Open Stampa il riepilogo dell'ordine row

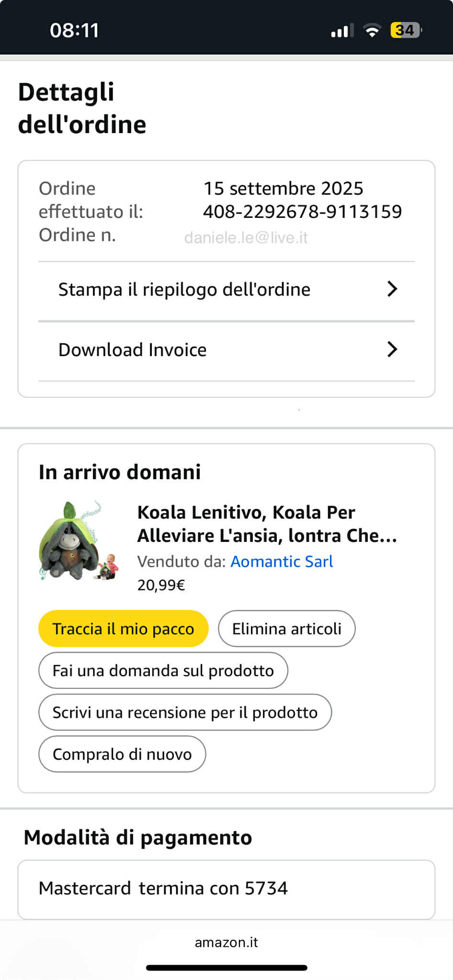[226, 290]
